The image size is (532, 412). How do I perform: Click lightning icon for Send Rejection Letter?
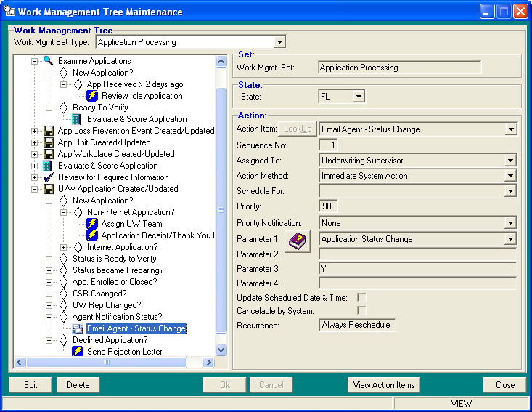tap(78, 351)
